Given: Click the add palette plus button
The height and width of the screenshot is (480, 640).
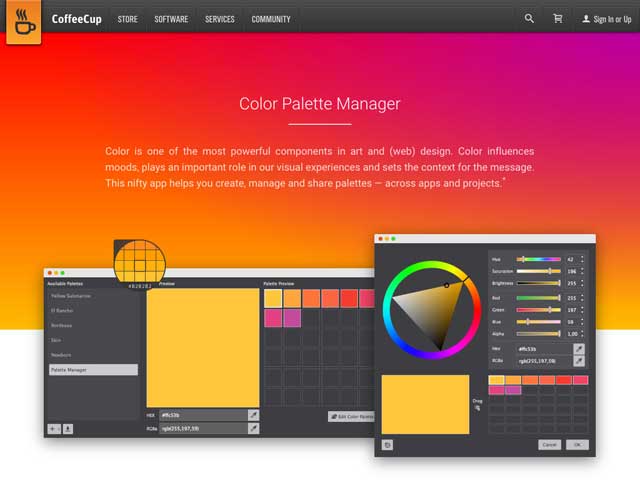Looking at the screenshot, I should pyautogui.click(x=54, y=428).
